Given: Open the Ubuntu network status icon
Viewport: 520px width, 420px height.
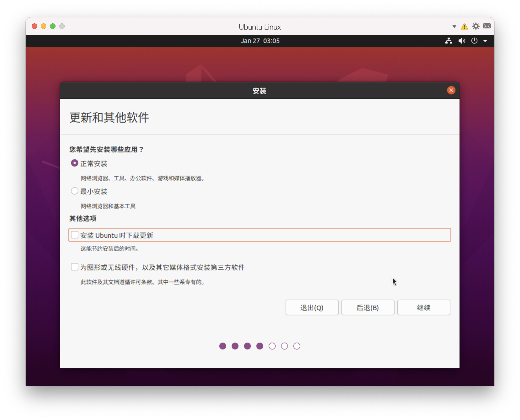Looking at the screenshot, I should coord(449,41).
